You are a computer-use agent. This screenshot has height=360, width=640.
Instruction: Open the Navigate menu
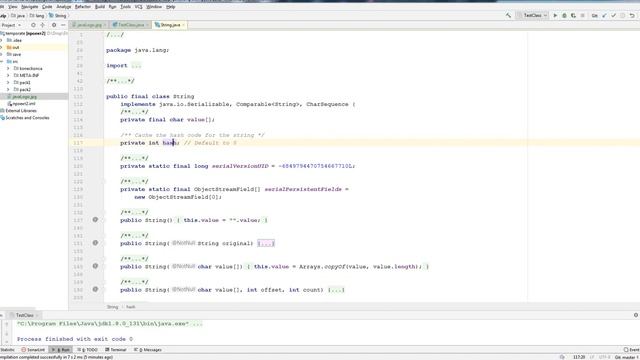29,7
